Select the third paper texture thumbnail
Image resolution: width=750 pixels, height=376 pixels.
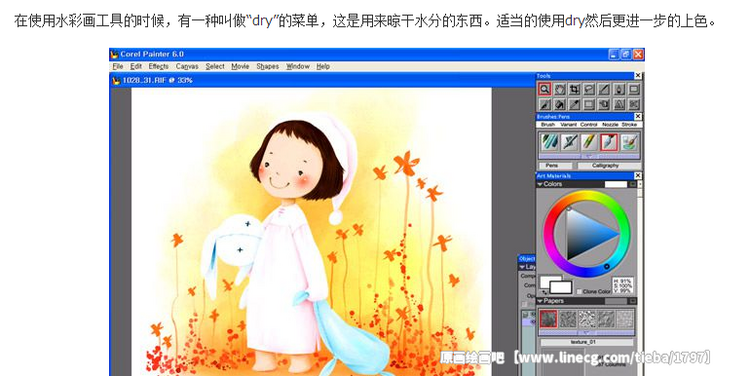coord(587,318)
